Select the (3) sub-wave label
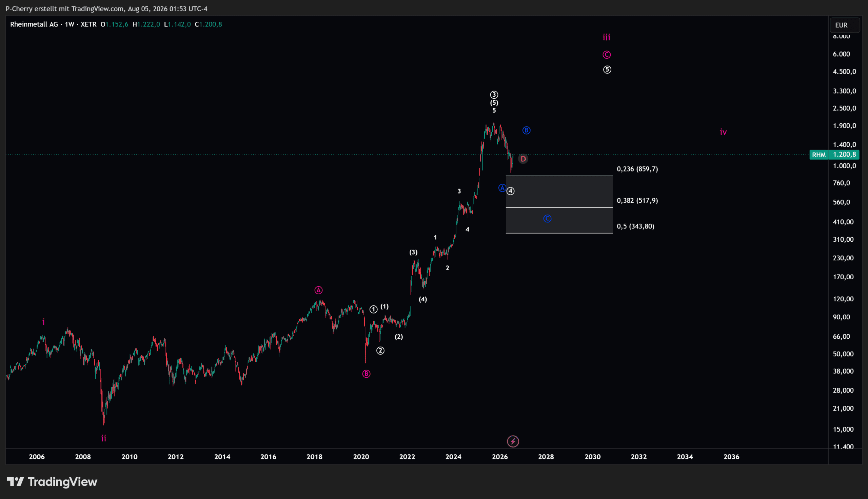This screenshot has width=868, height=499. coord(413,253)
